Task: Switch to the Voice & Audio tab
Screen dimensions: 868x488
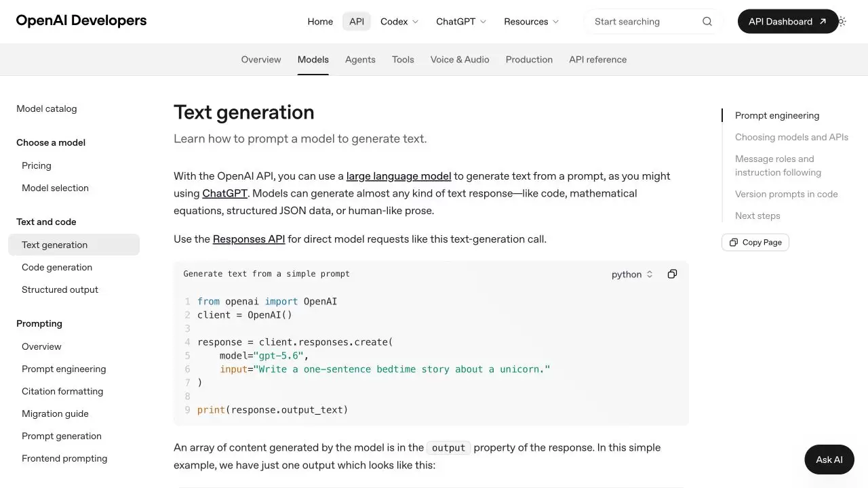Action: (460, 60)
